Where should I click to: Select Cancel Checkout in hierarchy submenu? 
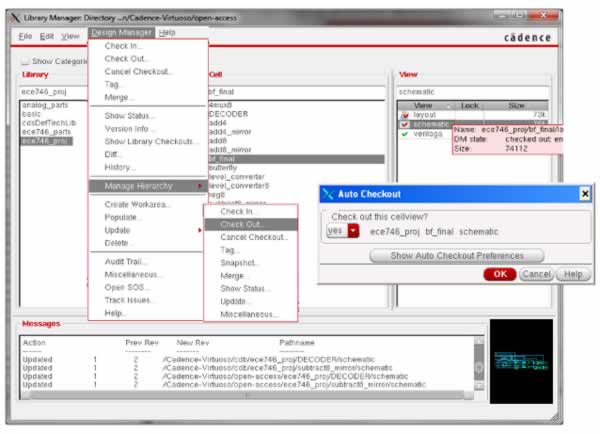(254, 237)
